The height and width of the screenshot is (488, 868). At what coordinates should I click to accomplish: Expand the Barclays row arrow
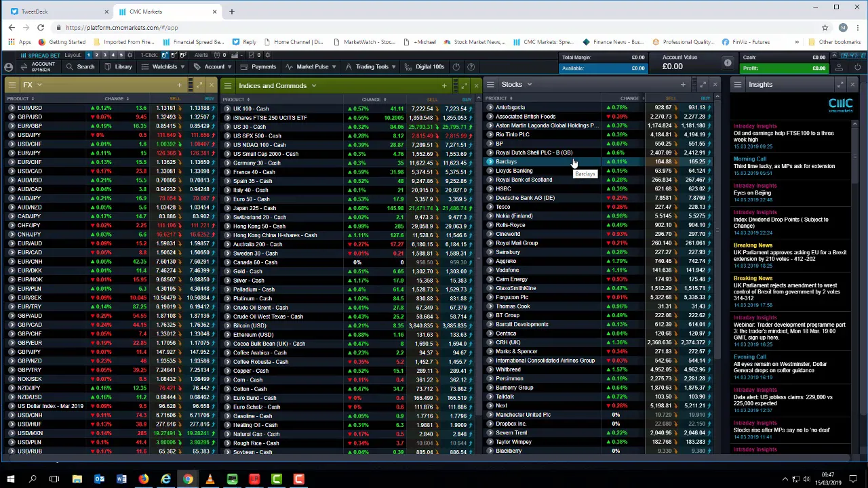[490, 161]
